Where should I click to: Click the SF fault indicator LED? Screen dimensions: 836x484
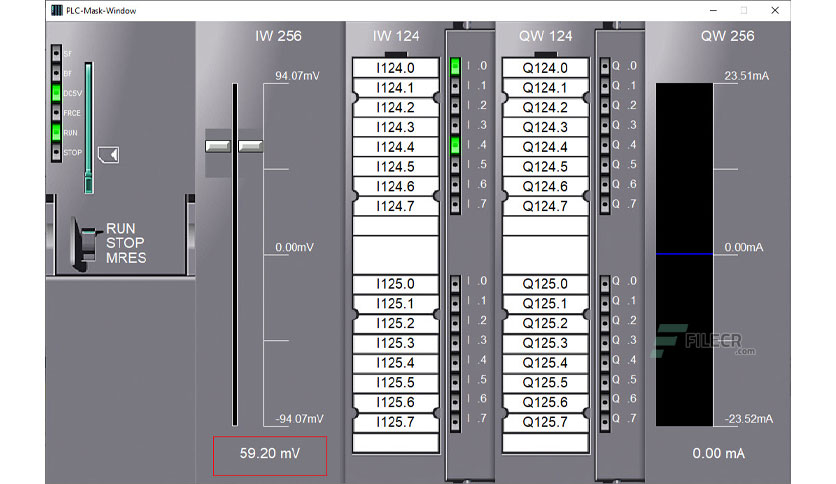point(56,53)
